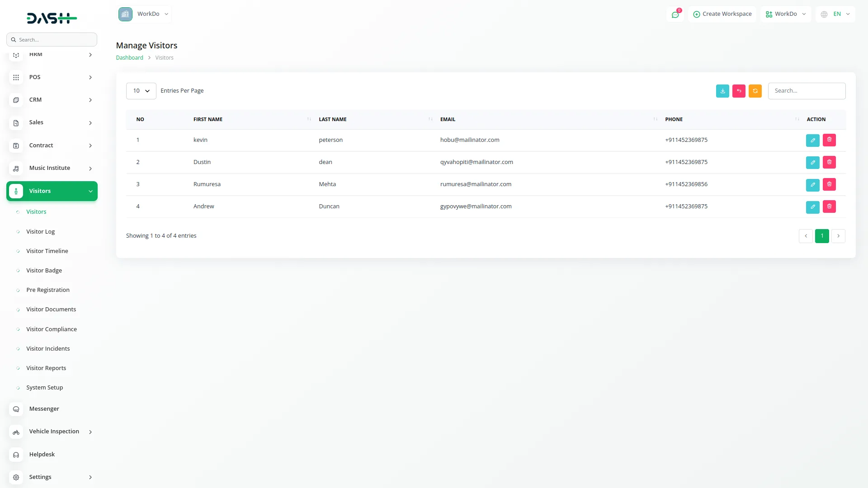Edit visitor kevin peterson
868x488 pixels.
[x=812, y=140]
